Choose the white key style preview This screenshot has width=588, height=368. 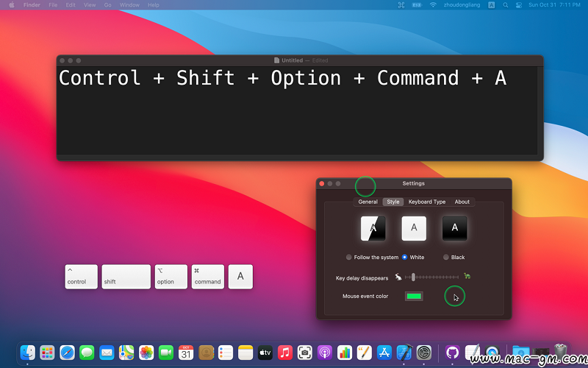(x=414, y=228)
